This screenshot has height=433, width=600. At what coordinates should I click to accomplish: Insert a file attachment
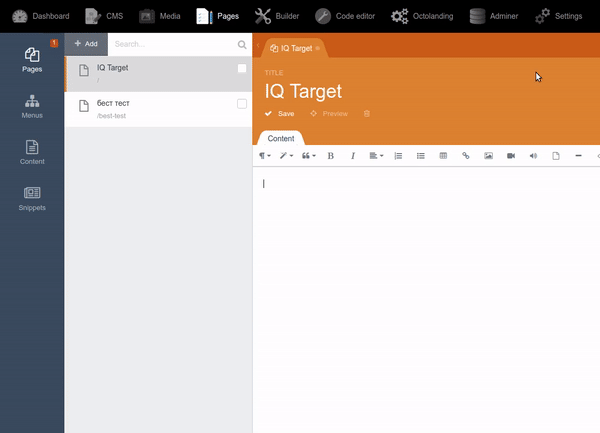click(556, 156)
